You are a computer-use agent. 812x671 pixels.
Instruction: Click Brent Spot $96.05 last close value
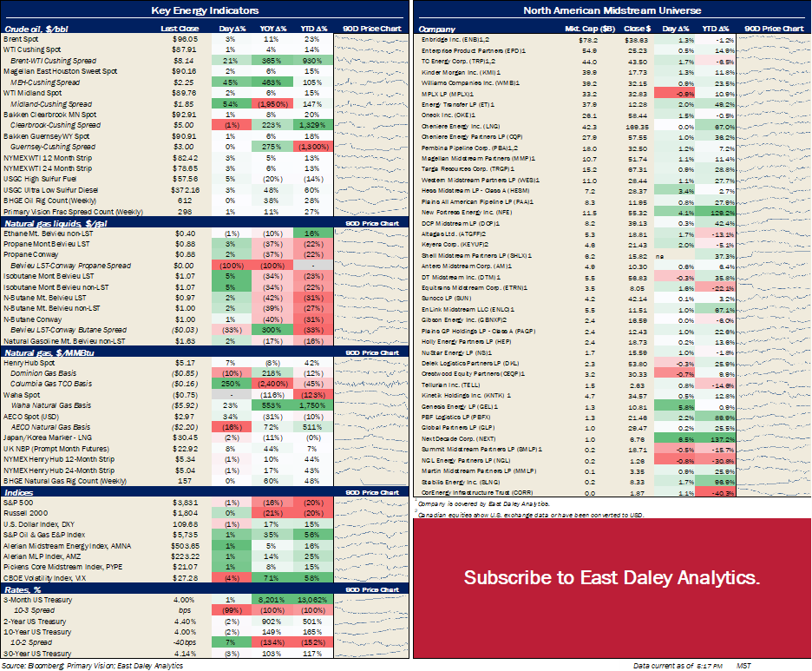(185, 39)
